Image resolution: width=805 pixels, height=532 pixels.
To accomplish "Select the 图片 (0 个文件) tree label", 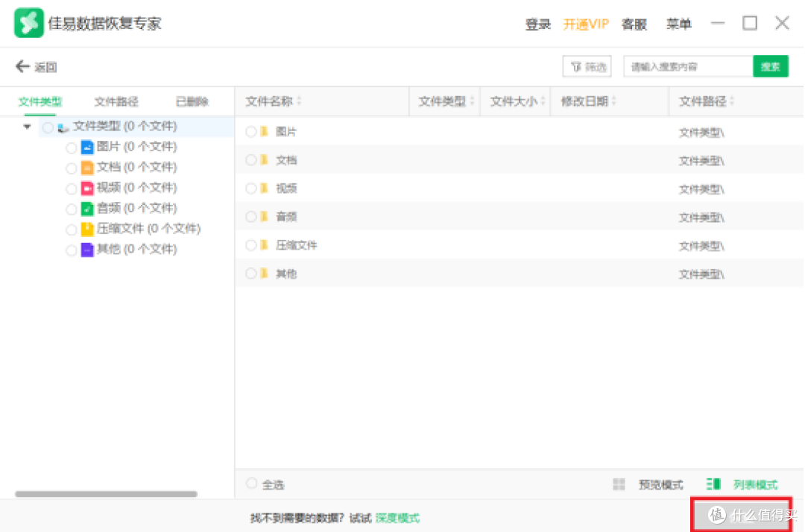I will click(x=137, y=147).
